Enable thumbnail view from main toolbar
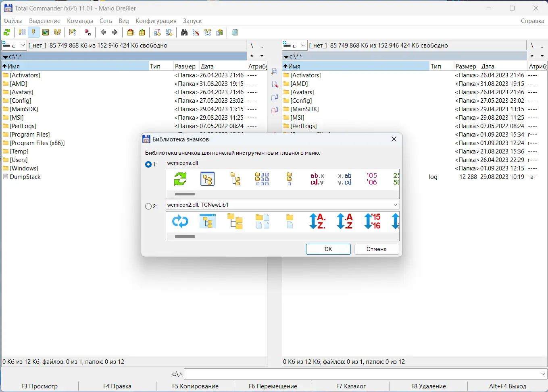Viewport: 548px width, 392px height. pyautogui.click(x=46, y=33)
